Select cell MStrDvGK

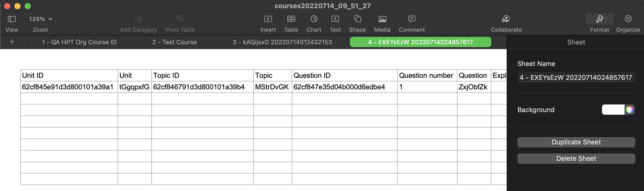[273, 87]
